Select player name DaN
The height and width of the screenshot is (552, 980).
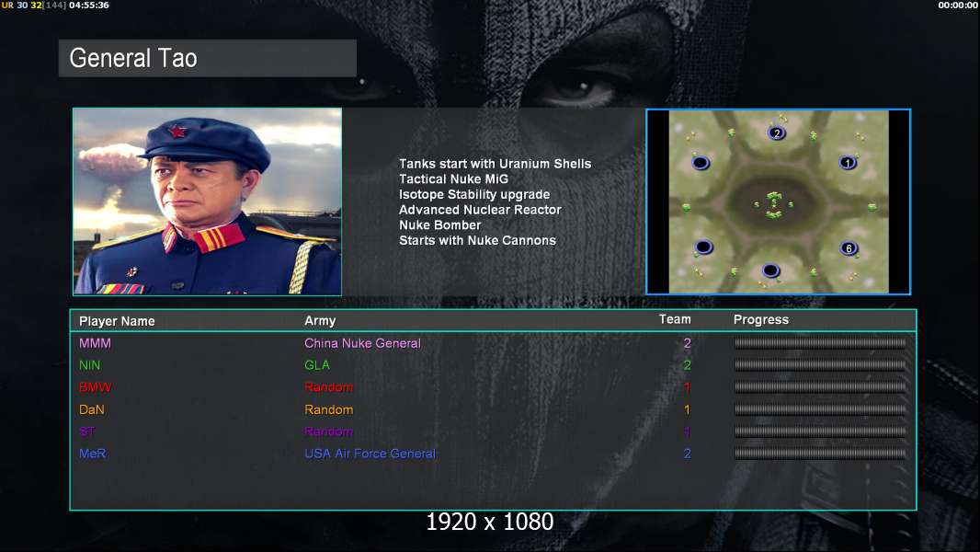click(91, 410)
